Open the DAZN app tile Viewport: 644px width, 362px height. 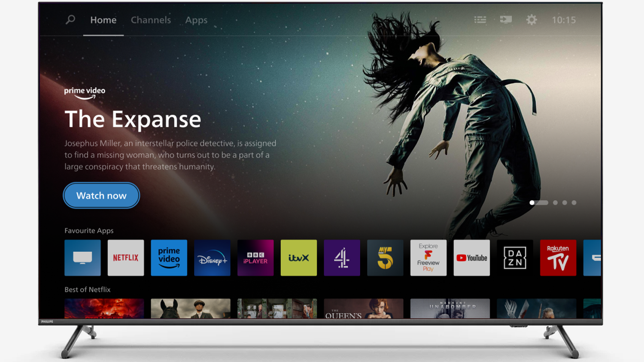[515, 258]
